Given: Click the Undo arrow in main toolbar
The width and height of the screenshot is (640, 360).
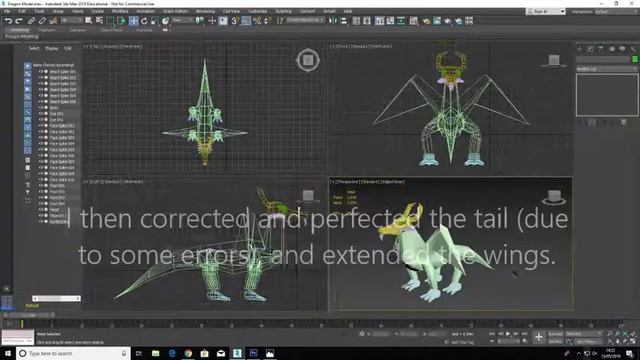Looking at the screenshot, I should pos(8,20).
